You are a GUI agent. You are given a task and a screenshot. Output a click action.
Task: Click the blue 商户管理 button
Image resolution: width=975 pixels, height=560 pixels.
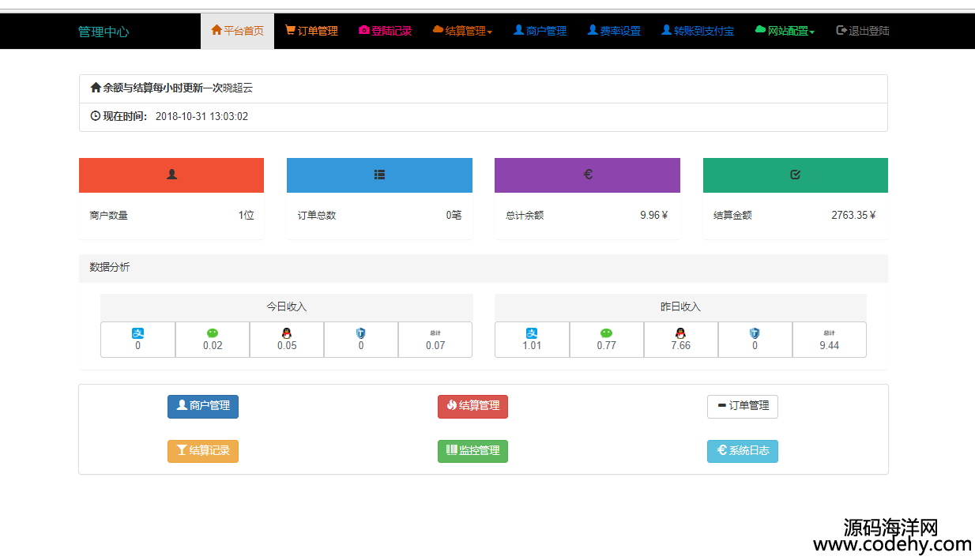(x=203, y=406)
